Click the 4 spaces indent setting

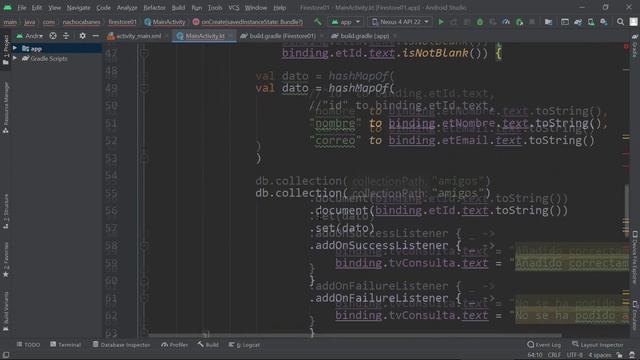tap(600, 355)
